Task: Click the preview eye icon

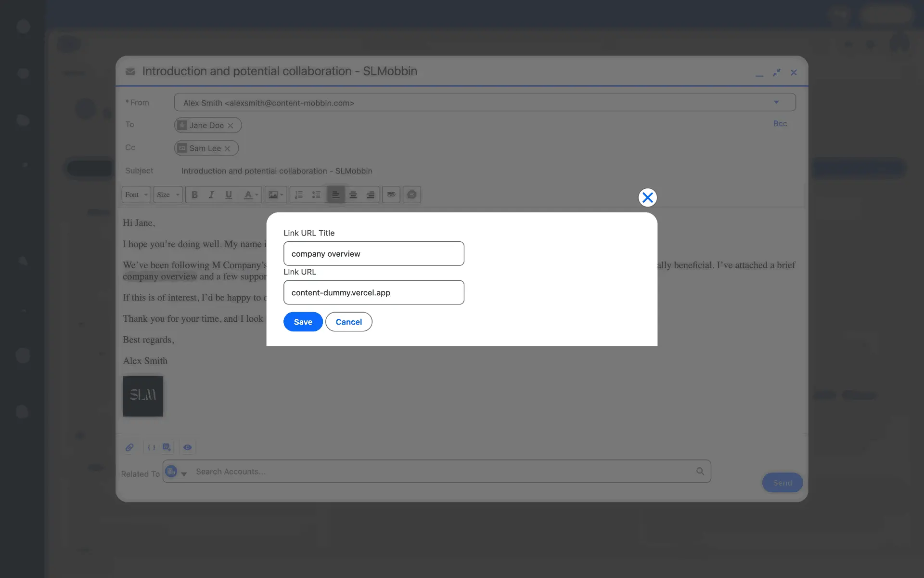Action: point(188,447)
